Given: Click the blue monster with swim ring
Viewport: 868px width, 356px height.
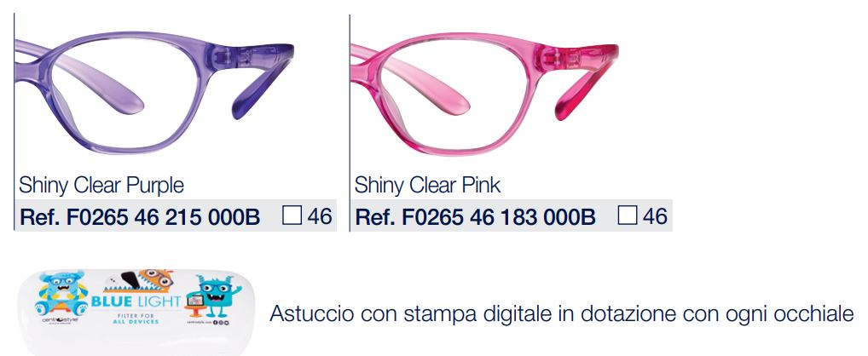Looking at the screenshot, I should (x=61, y=292).
